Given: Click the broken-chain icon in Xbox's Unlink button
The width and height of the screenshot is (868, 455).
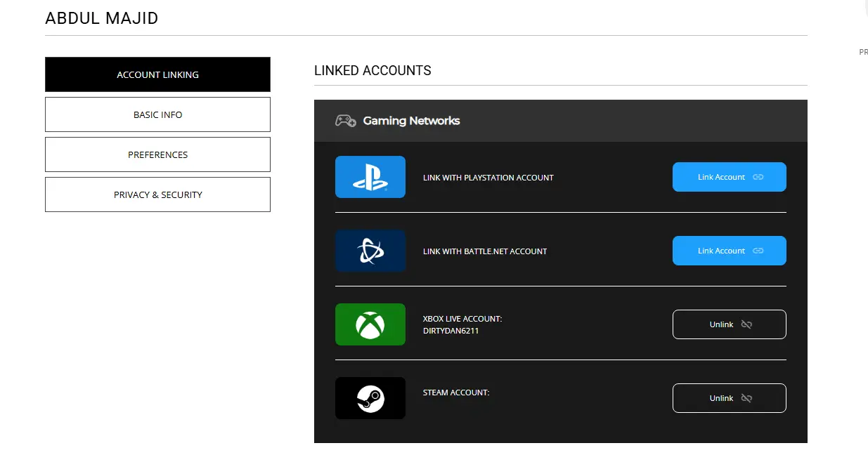Looking at the screenshot, I should point(746,324).
